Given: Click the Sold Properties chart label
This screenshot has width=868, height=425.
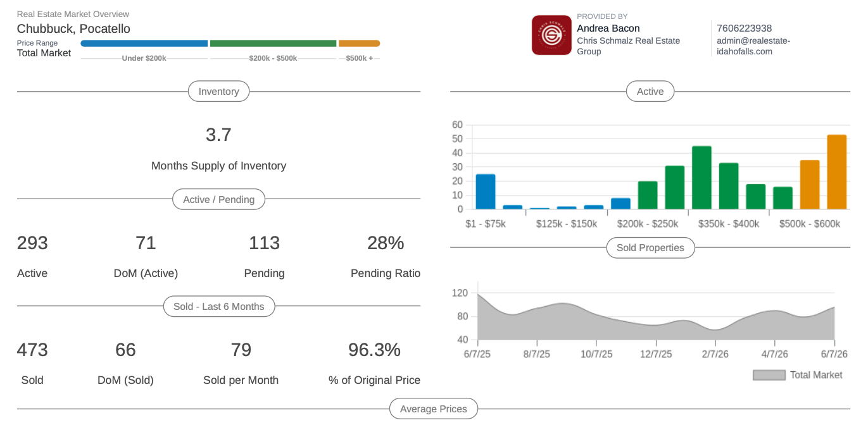Looking at the screenshot, I should (650, 248).
